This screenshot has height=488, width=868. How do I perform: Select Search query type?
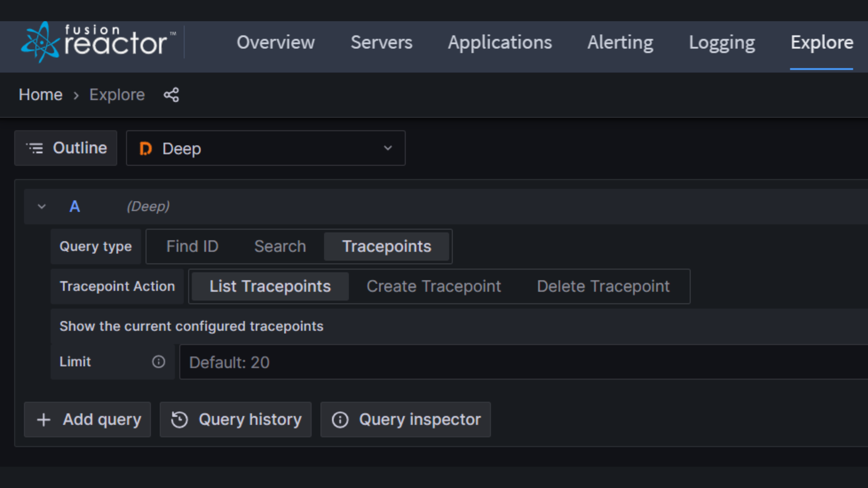pos(280,246)
